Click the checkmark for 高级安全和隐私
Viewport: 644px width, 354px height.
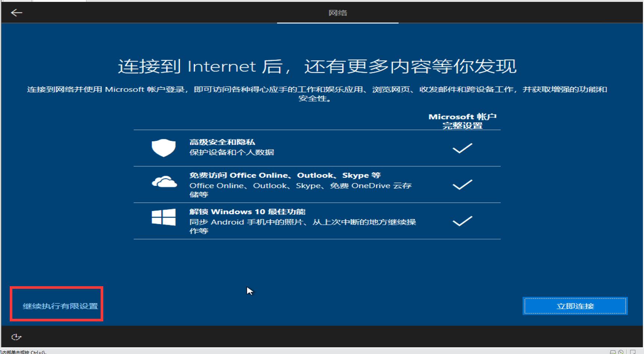463,148
